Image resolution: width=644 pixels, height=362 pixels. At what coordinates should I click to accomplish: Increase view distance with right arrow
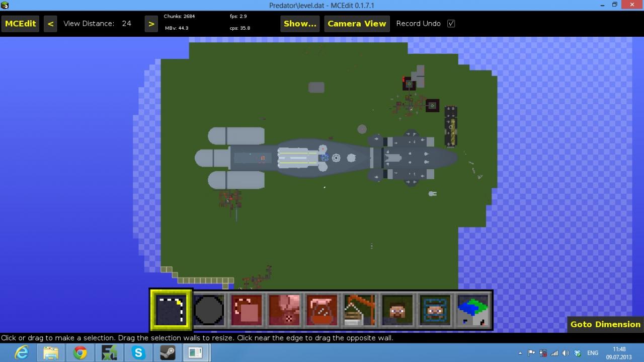click(151, 23)
